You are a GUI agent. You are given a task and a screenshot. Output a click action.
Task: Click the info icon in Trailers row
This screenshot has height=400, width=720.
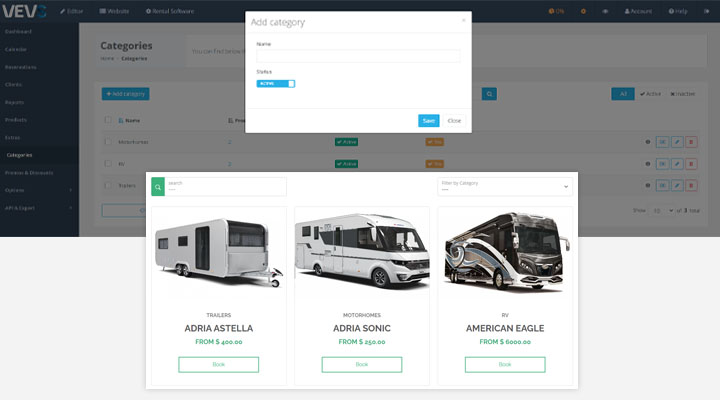(x=648, y=186)
